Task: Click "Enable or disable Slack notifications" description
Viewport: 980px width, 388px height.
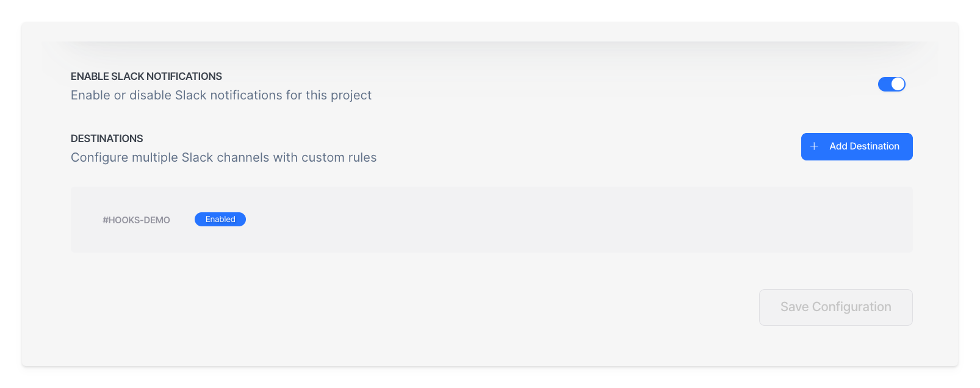Action: (x=221, y=95)
